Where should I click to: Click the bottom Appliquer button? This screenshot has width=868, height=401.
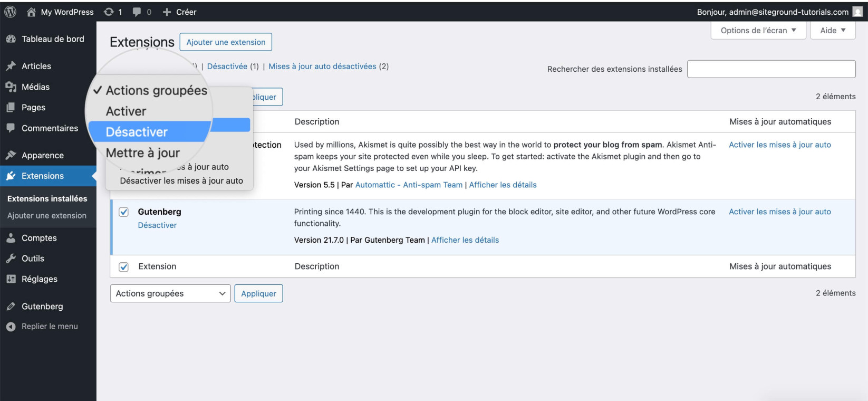(x=258, y=293)
